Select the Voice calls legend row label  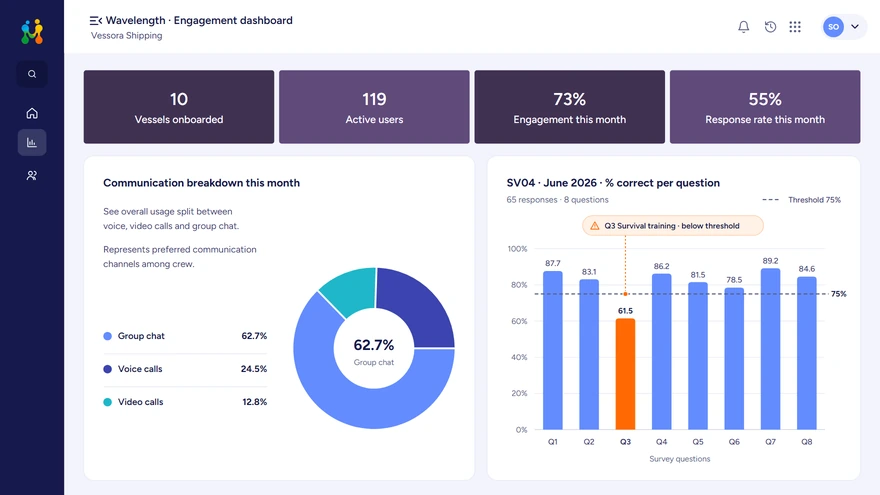[x=140, y=369]
